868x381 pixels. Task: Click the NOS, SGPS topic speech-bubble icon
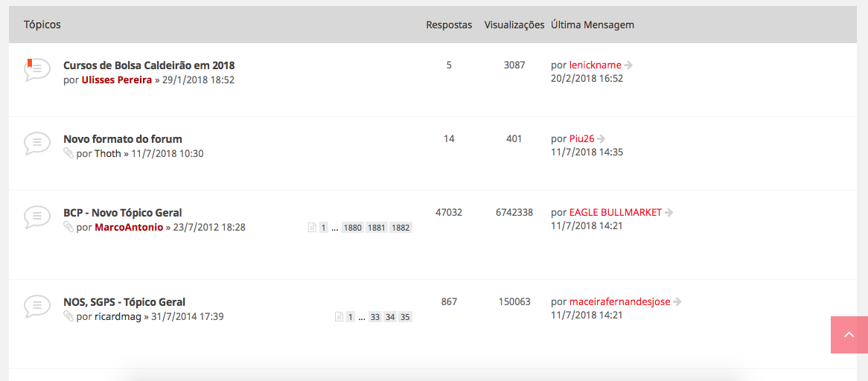tap(36, 306)
